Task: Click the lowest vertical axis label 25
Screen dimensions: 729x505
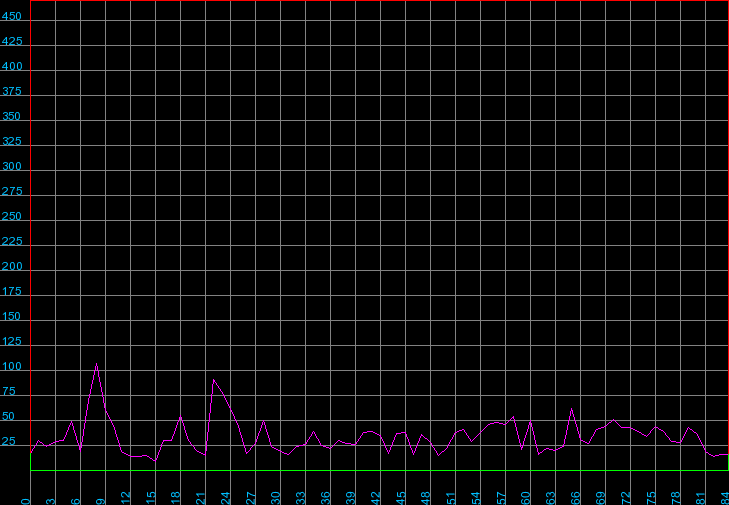Action: pos(9,442)
